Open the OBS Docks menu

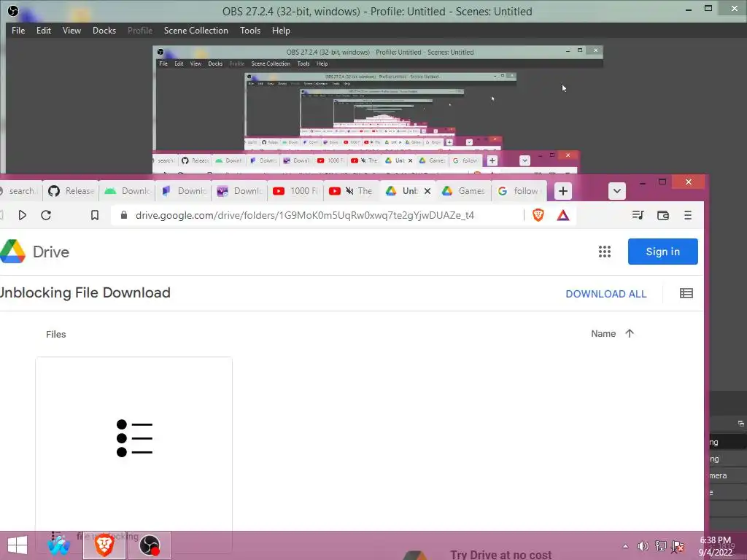pyautogui.click(x=104, y=31)
